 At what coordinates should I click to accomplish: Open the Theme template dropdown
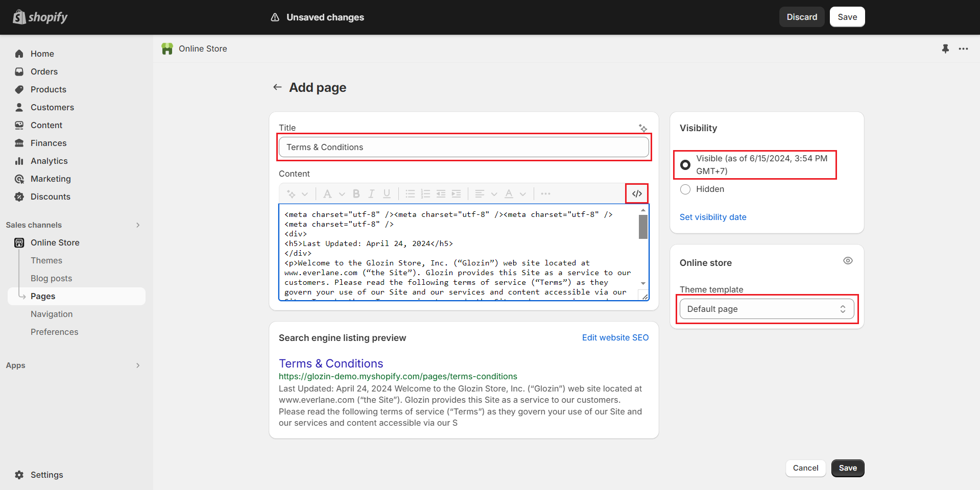pos(766,309)
